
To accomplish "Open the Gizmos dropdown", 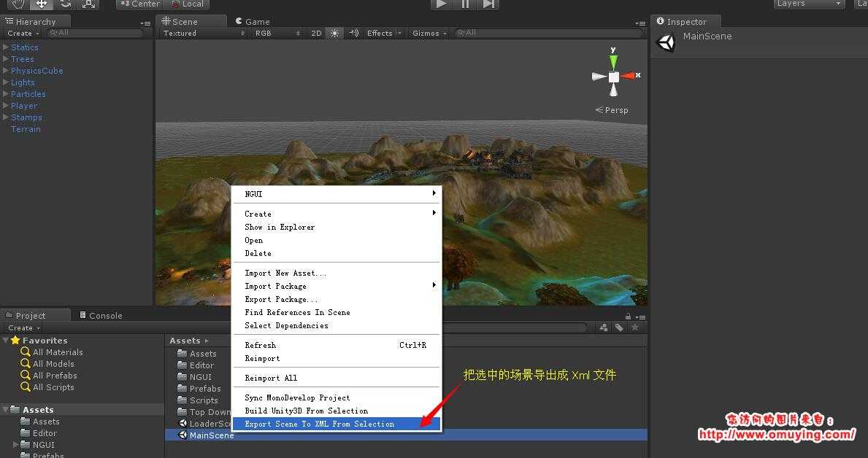I will point(429,34).
